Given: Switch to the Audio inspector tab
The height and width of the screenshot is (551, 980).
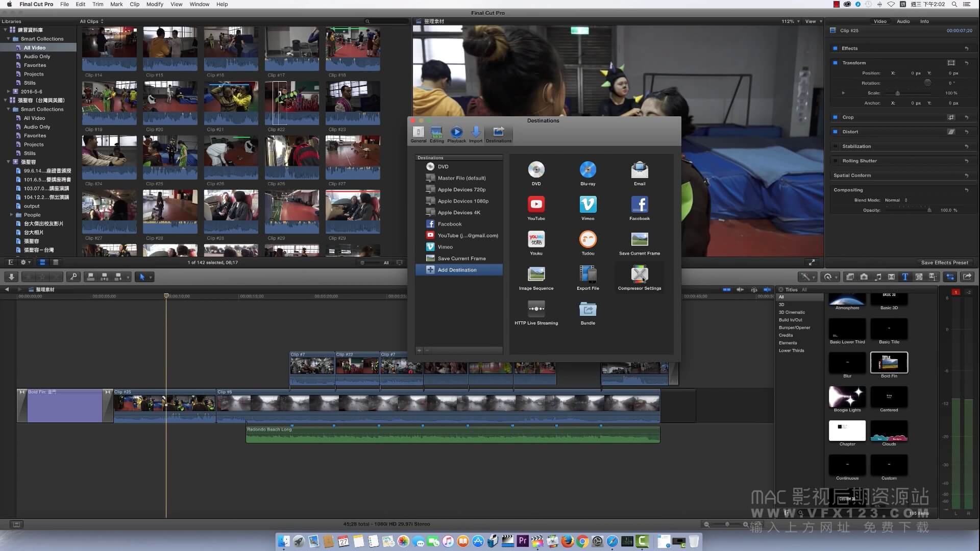Looking at the screenshot, I should click(903, 21).
